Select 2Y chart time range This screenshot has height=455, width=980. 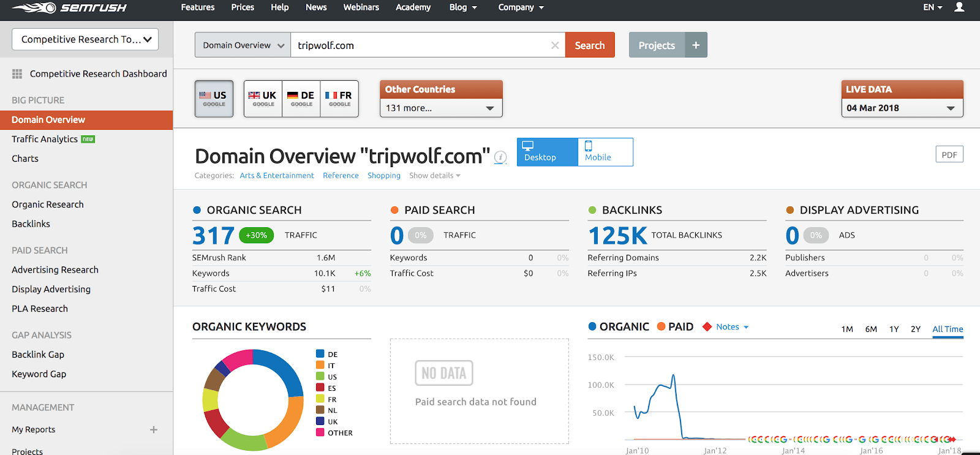tap(916, 329)
